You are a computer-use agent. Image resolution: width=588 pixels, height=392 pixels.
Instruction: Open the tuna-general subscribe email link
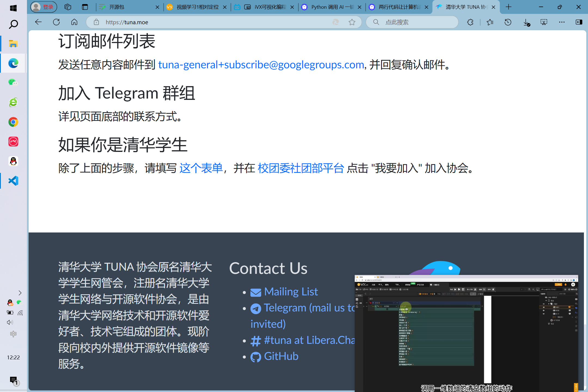261,65
